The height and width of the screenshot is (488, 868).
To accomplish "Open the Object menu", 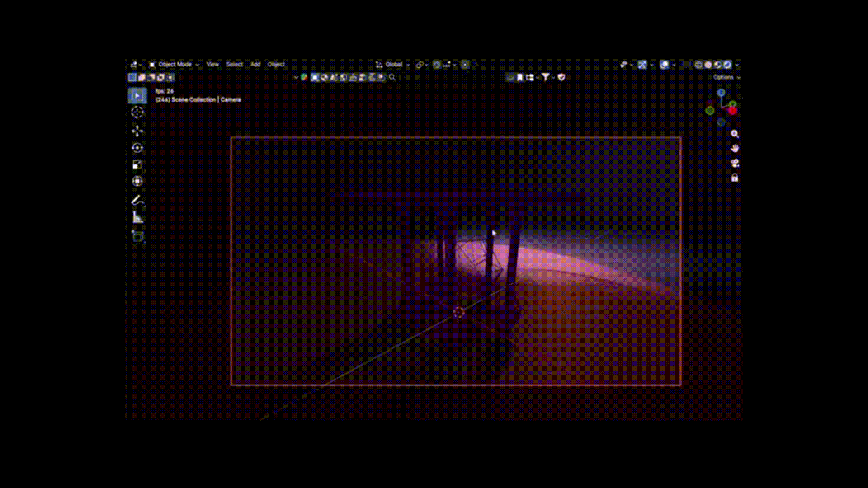I will point(276,65).
